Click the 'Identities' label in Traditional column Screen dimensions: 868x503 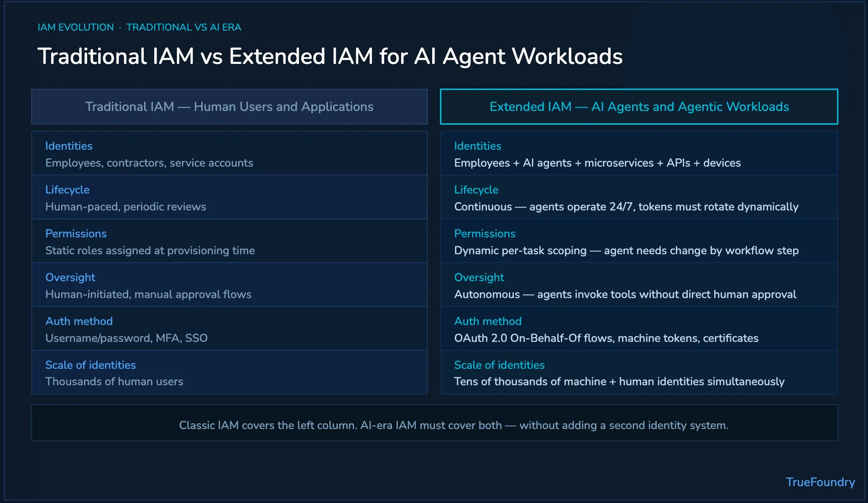[x=69, y=146]
